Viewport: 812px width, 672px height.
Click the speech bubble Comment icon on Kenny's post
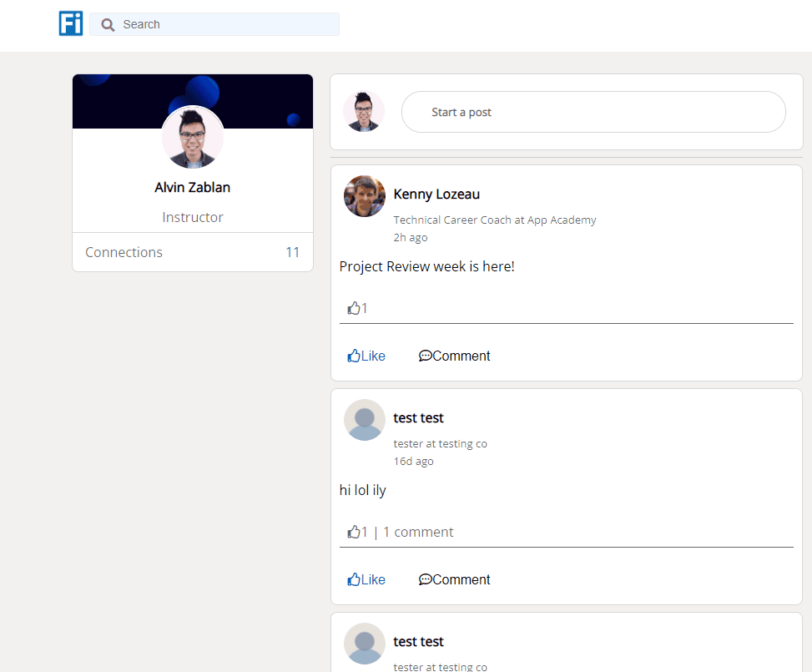(x=426, y=356)
